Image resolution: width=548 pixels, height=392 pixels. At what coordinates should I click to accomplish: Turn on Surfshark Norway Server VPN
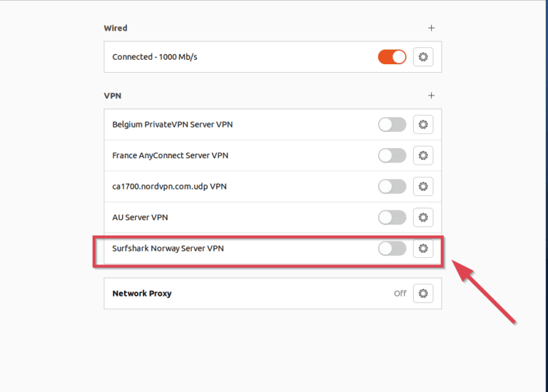pyautogui.click(x=392, y=249)
